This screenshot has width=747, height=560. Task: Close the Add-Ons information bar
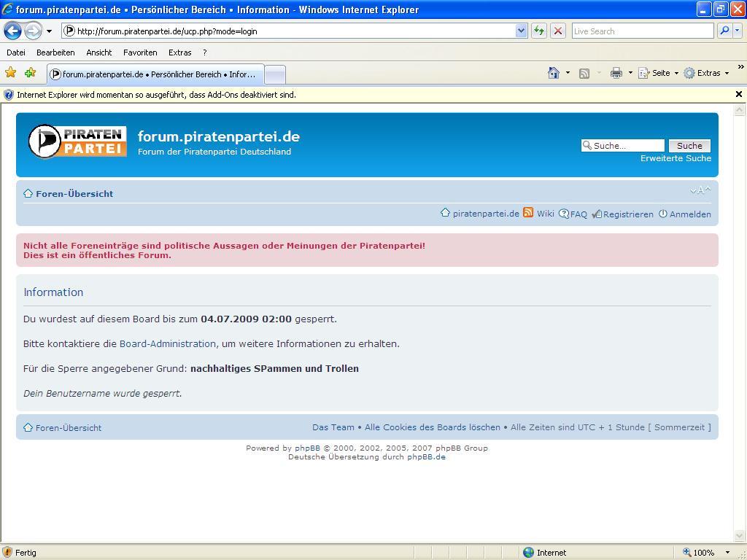739,94
